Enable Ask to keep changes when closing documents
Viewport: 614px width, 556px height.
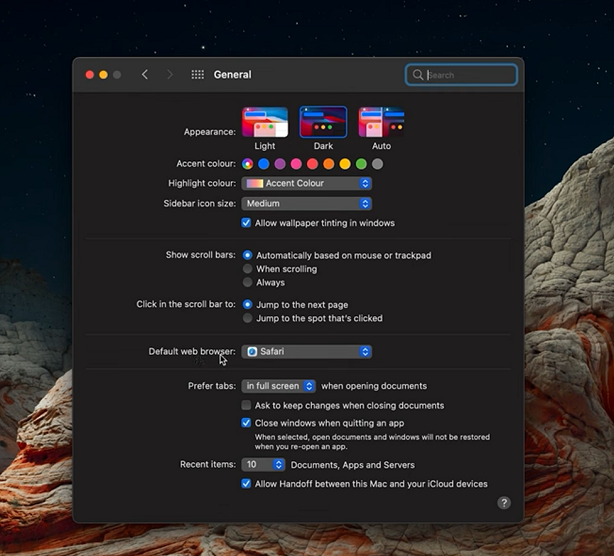coord(247,406)
